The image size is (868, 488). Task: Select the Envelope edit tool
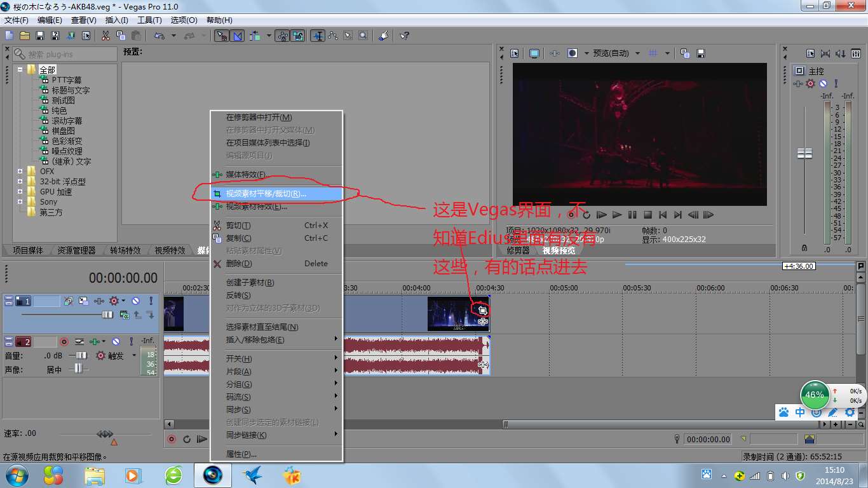click(x=333, y=36)
